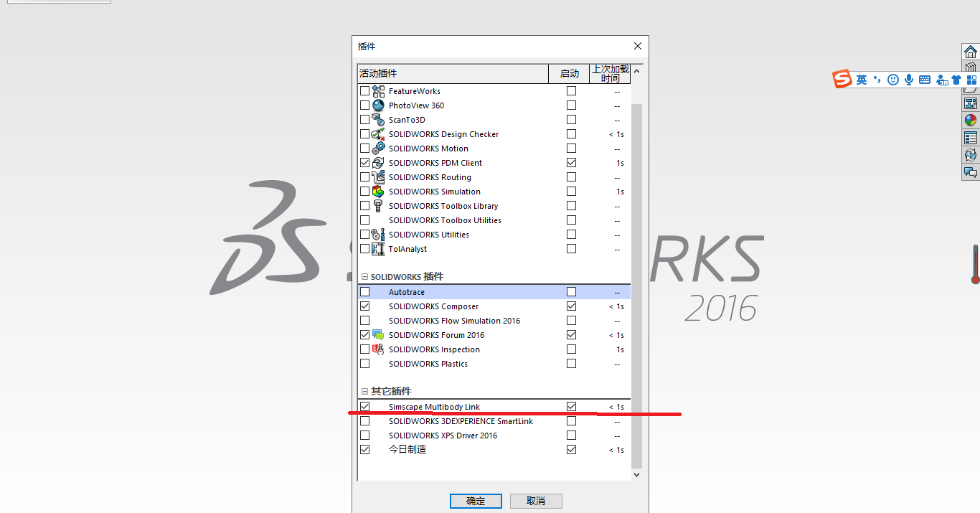
Task: Open the Design Library panel
Action: 970,65
